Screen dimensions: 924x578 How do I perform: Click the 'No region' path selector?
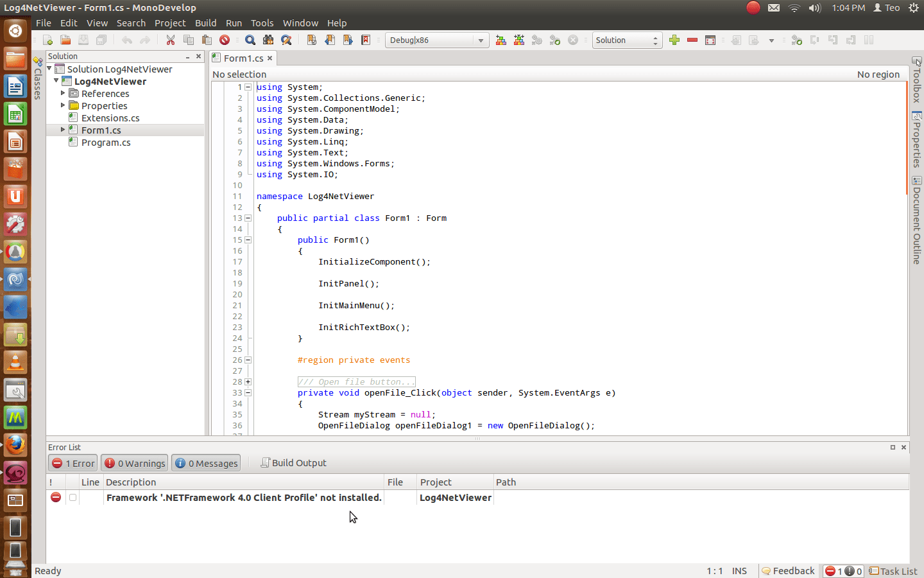pos(878,74)
